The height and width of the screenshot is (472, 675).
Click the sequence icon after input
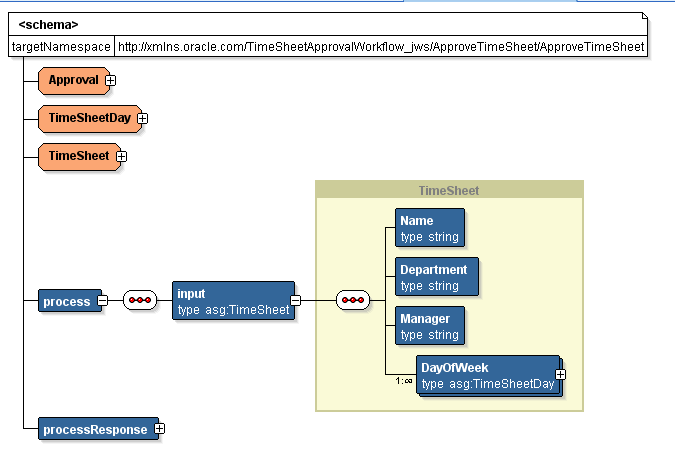point(353,300)
